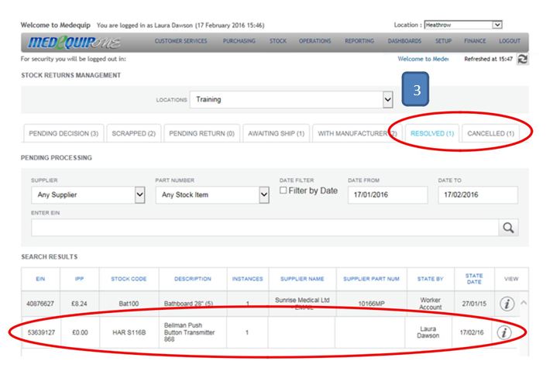560x392 pixels.
Task: Click Logout in the navigation bar
Action: tap(510, 41)
